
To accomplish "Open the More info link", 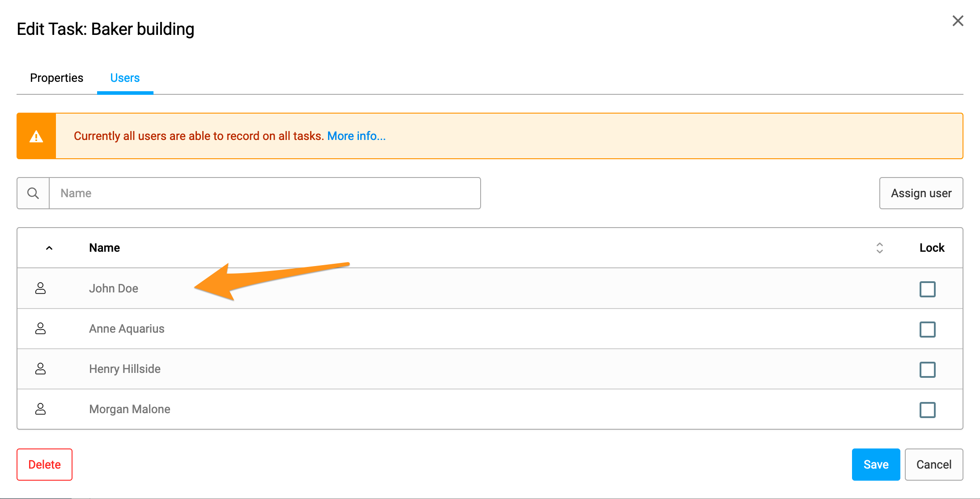I will coord(356,136).
